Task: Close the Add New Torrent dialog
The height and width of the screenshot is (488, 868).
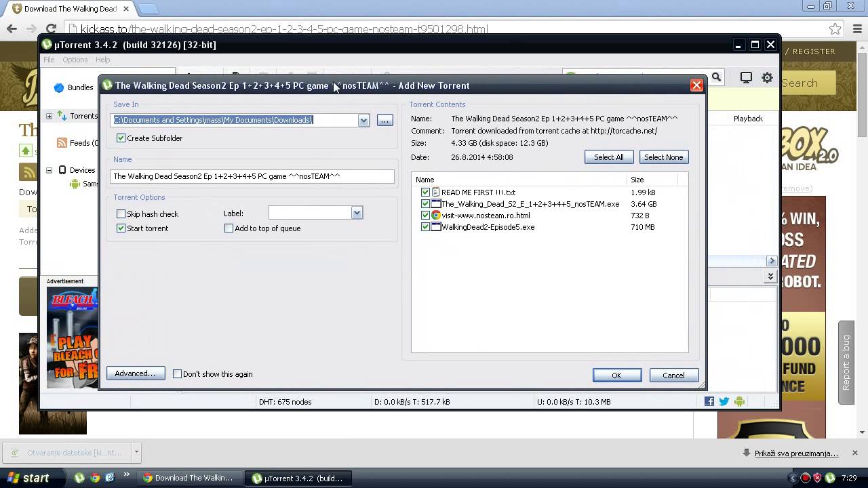Action: pos(696,85)
